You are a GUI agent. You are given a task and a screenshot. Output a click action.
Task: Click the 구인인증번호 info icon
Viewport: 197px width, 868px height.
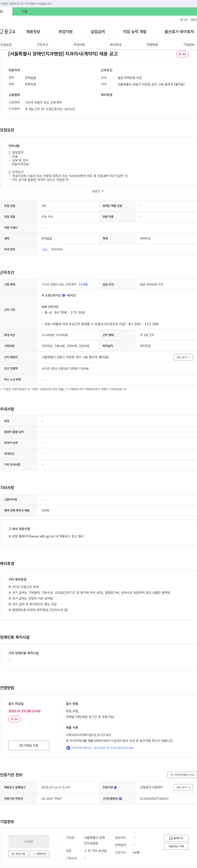[120, 798]
